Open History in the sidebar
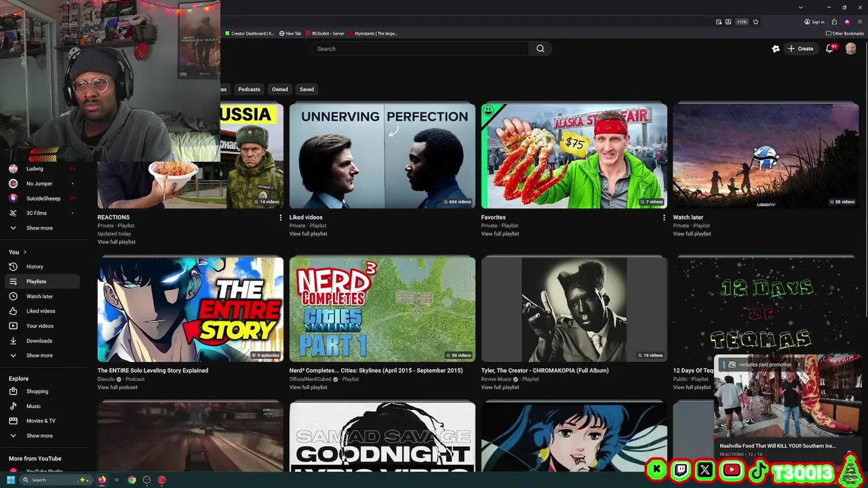Viewport: 868px width, 488px height. [x=43, y=266]
